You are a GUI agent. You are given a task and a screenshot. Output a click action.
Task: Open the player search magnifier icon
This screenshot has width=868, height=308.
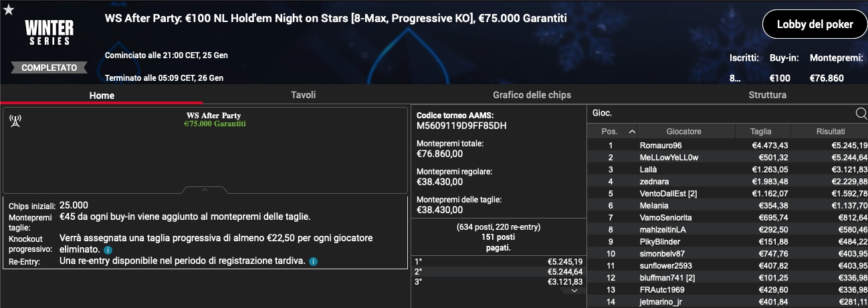point(861,114)
